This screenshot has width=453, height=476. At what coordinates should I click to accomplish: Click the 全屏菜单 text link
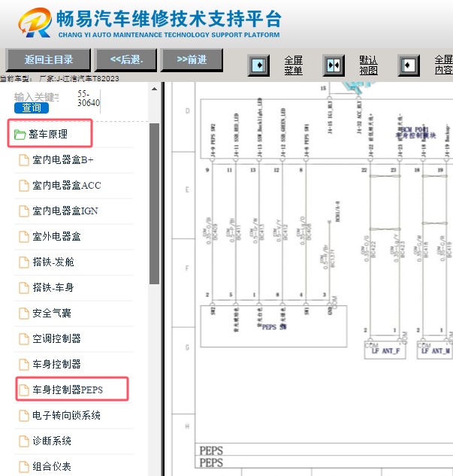tap(293, 65)
